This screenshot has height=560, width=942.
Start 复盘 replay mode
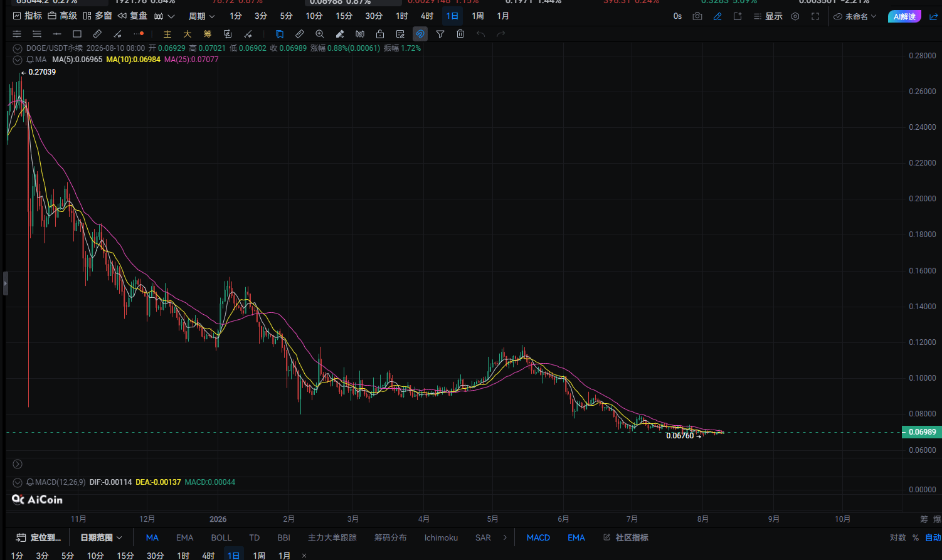[133, 16]
